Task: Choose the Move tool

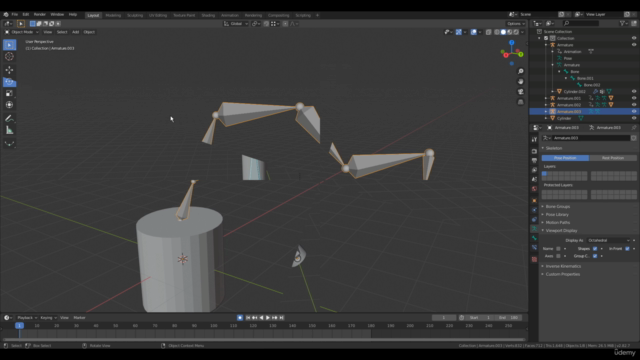Action: click(9, 70)
